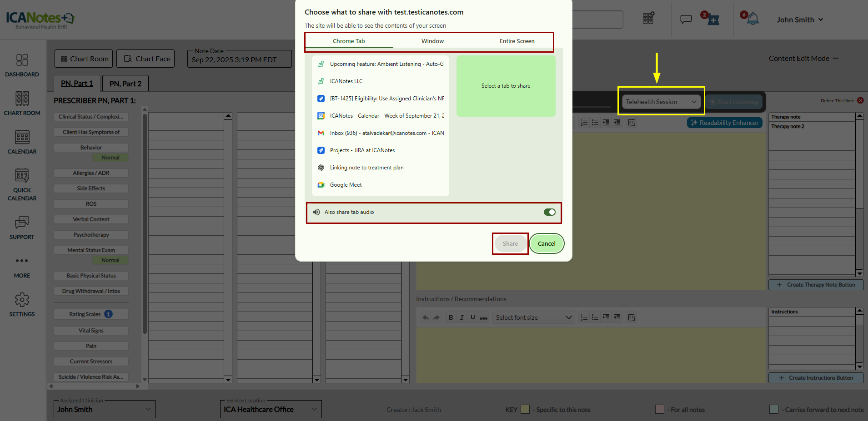
Task: Open Rating Scales section
Action: point(91,314)
